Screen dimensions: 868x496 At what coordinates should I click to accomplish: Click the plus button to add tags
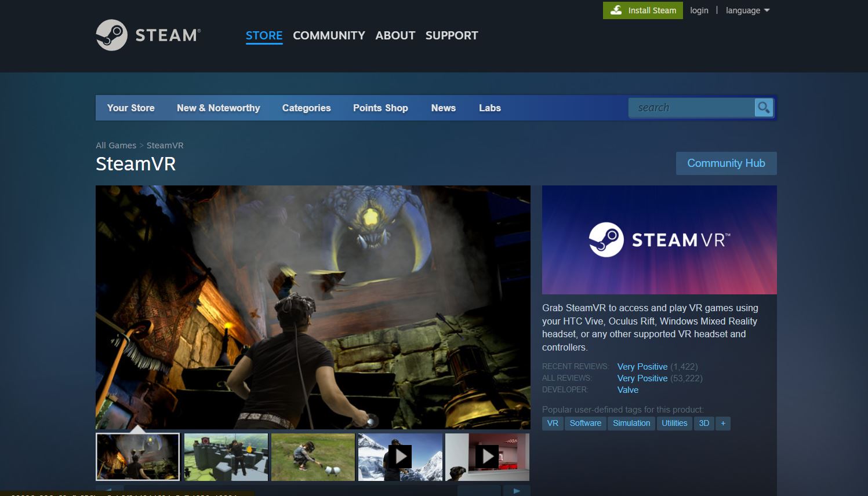(x=723, y=424)
